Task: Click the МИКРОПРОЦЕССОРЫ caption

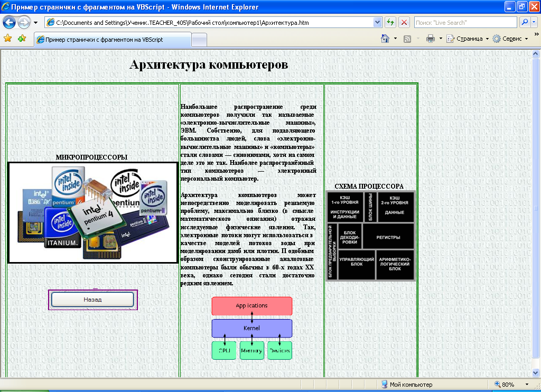Action: (x=91, y=157)
